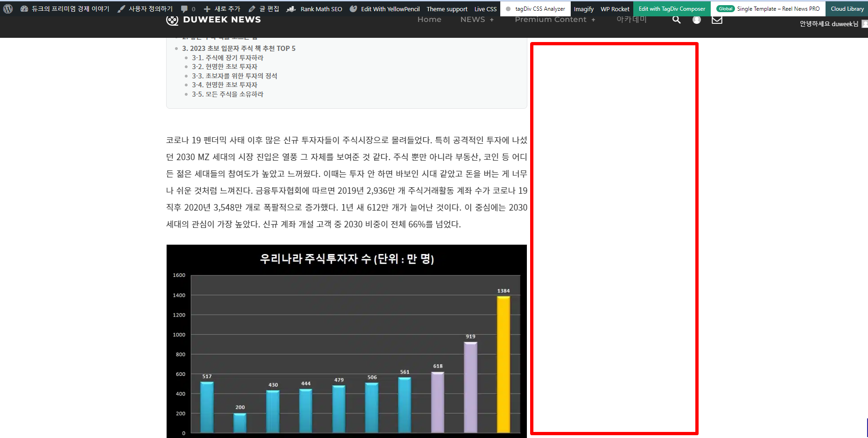The width and height of the screenshot is (868, 438).
Task: Click the search magnifier icon
Action: click(x=676, y=20)
